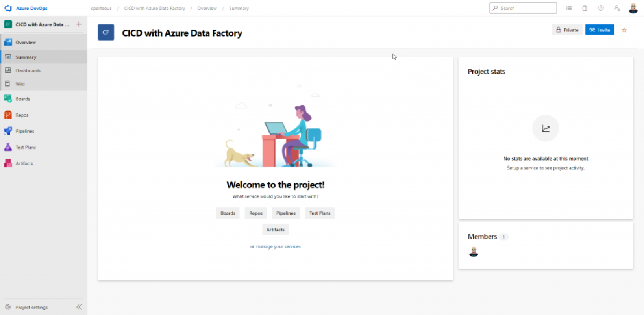Create a new project with the plus icon
The height and width of the screenshot is (315, 644).
click(79, 23)
